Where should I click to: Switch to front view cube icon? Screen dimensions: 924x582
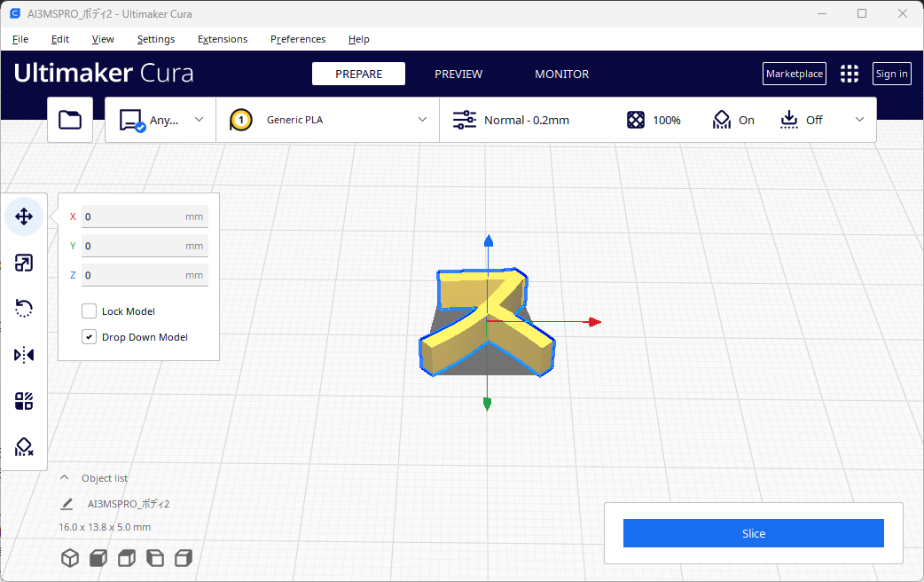point(98,557)
